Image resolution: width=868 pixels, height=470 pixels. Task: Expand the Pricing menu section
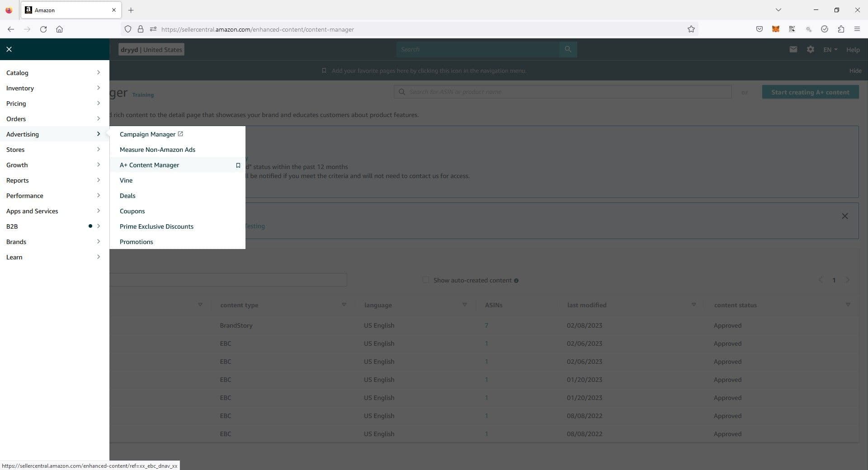(54, 103)
